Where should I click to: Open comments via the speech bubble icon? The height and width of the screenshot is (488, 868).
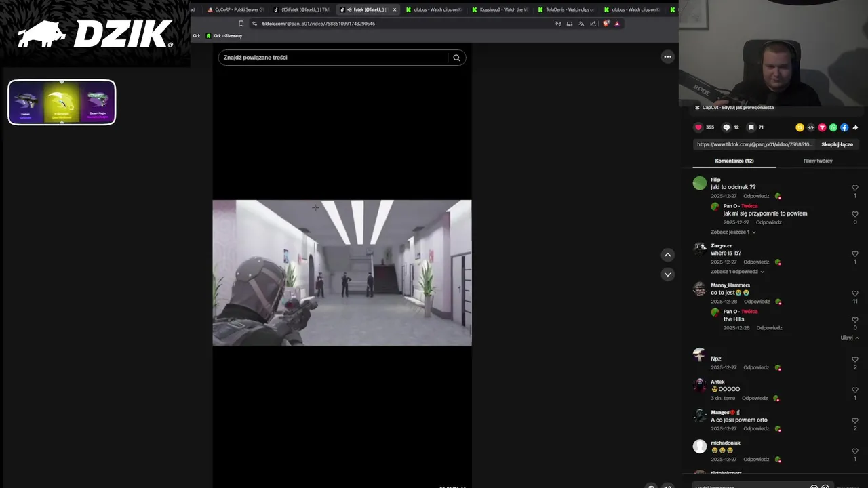point(726,127)
